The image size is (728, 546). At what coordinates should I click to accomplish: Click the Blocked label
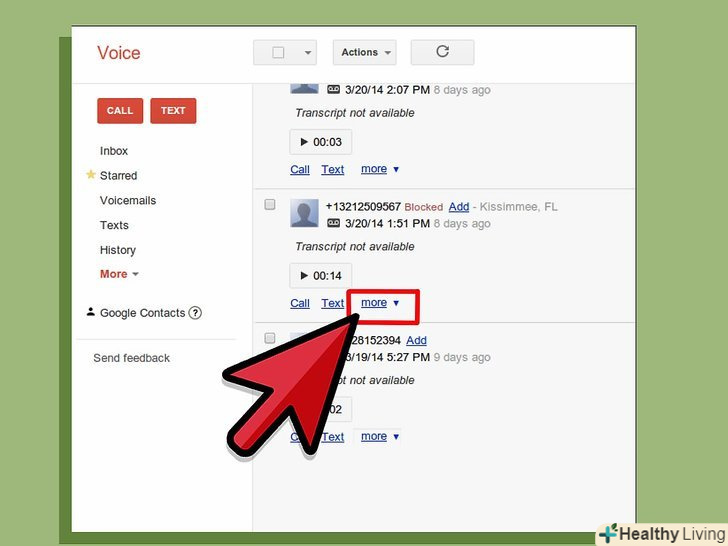click(423, 207)
